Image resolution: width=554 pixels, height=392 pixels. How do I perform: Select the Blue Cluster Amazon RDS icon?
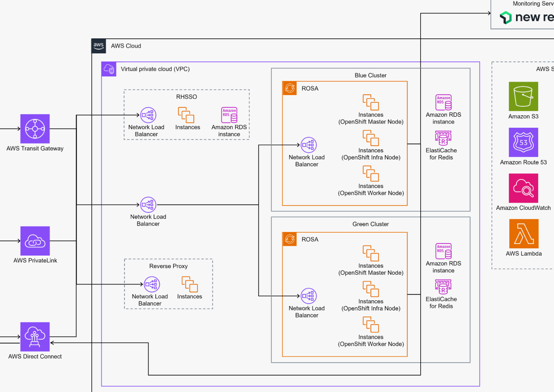coord(444,102)
